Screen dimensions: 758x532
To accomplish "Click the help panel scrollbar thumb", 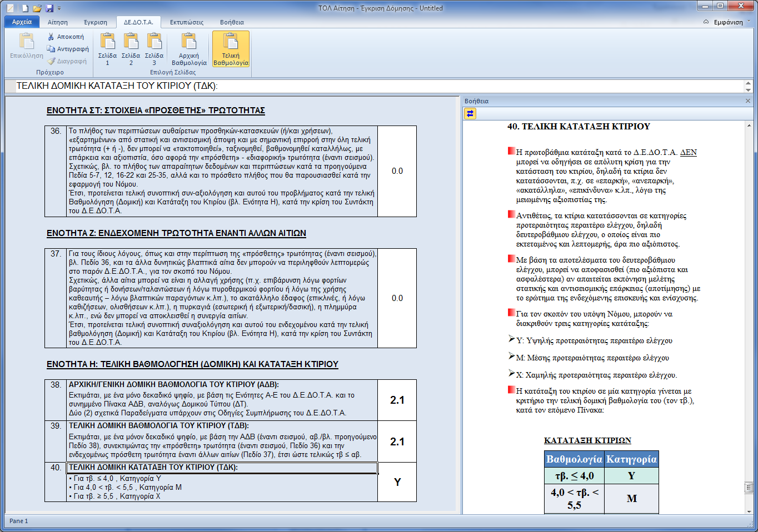I will pos(749,488).
